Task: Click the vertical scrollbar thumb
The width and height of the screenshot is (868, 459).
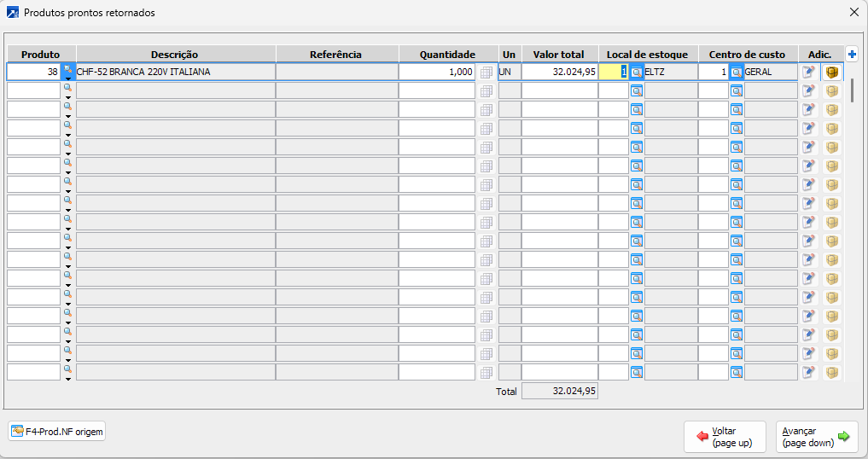Action: (x=852, y=90)
